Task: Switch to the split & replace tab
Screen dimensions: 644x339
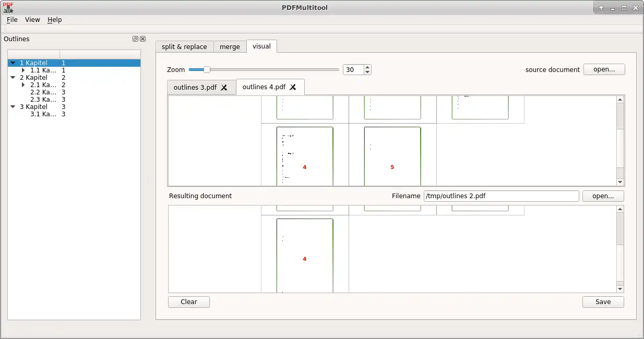Action: click(184, 47)
